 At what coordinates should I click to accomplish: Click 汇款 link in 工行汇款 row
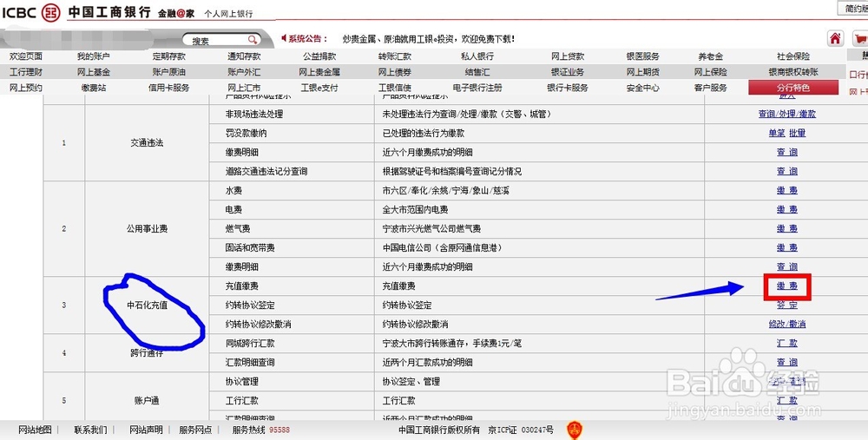[786, 400]
